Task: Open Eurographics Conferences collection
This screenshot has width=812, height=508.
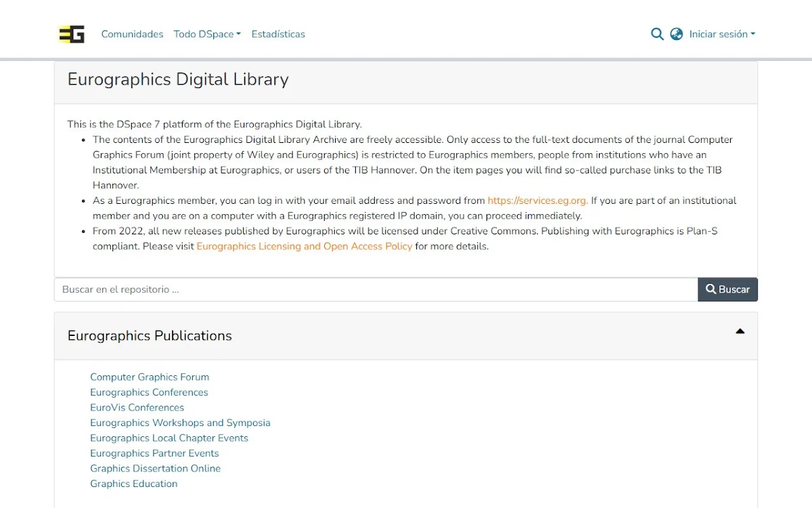Action: point(149,392)
